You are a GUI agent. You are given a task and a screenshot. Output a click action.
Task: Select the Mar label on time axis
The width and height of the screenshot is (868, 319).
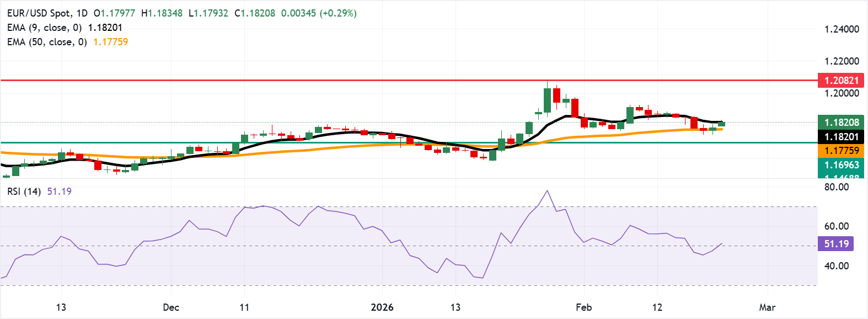pyautogui.click(x=767, y=307)
